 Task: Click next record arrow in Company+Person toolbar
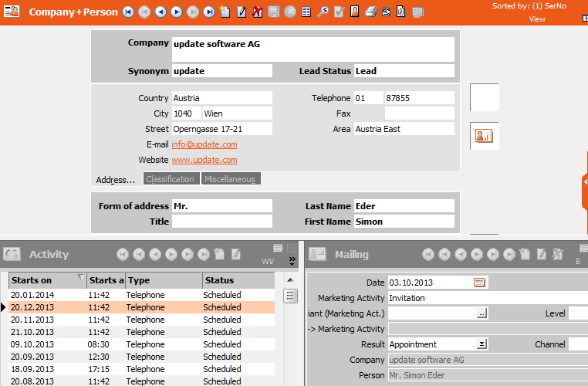point(177,12)
